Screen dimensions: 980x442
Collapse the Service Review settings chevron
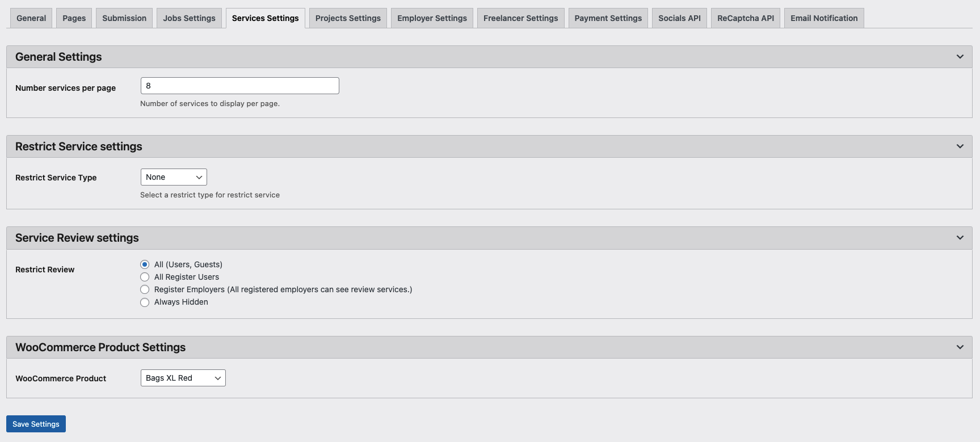tap(960, 238)
